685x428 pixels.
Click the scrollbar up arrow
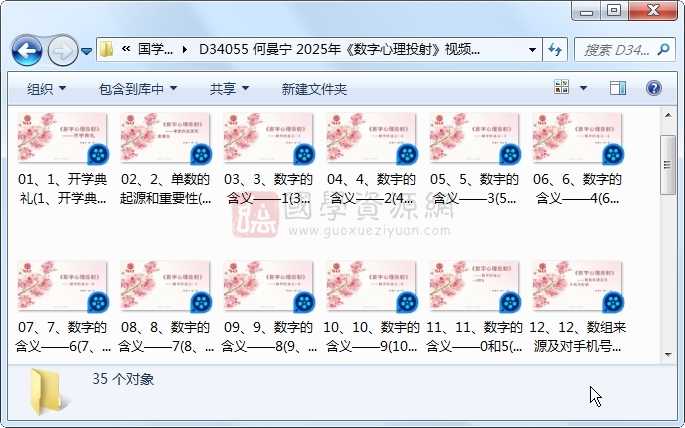pos(668,115)
